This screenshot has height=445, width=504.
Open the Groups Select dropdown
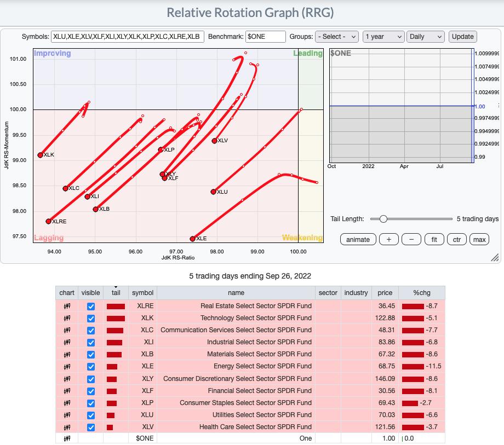click(x=337, y=37)
